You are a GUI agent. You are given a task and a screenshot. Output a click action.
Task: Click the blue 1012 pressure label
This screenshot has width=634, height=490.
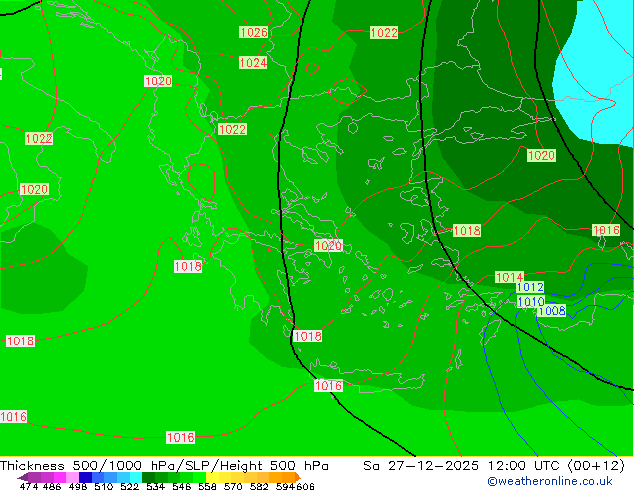coord(530,287)
